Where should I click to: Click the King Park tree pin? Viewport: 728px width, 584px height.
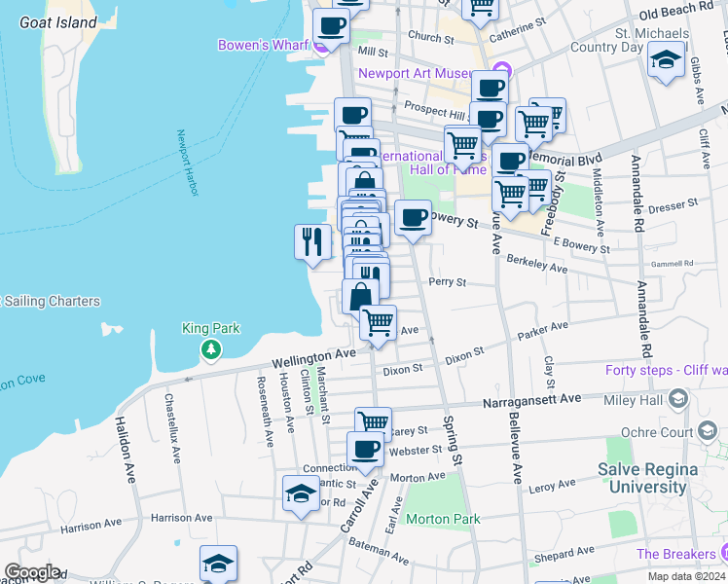click(211, 350)
